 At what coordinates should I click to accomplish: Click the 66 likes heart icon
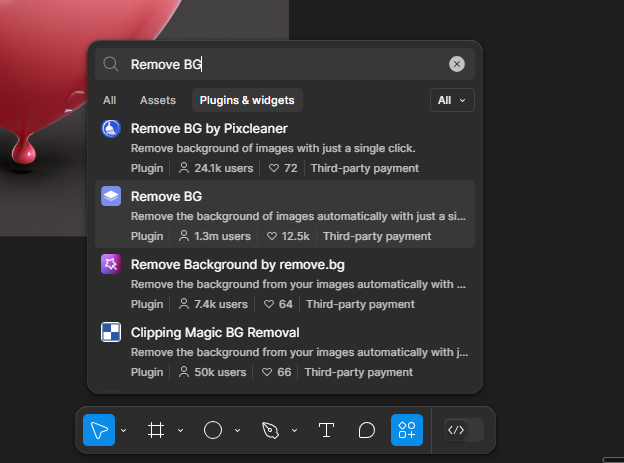[267, 372]
